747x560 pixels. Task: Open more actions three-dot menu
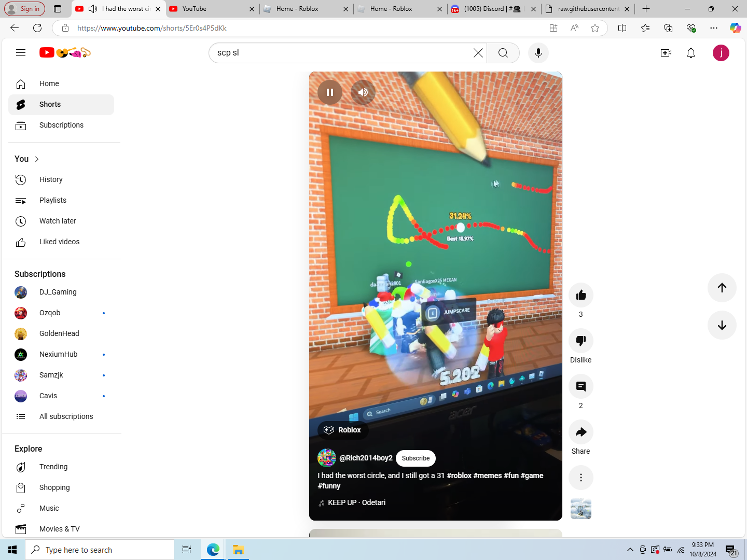tap(581, 478)
